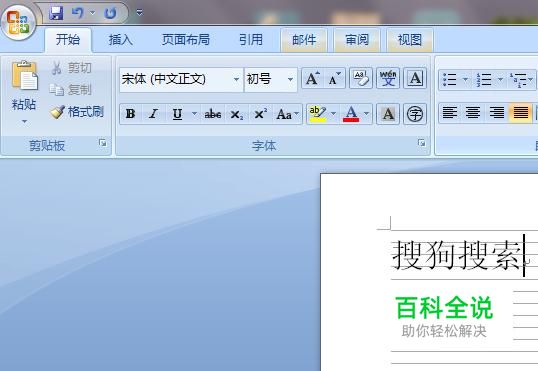Open the 剪贴板 dialog launcher
The image size is (538, 371).
click(103, 143)
